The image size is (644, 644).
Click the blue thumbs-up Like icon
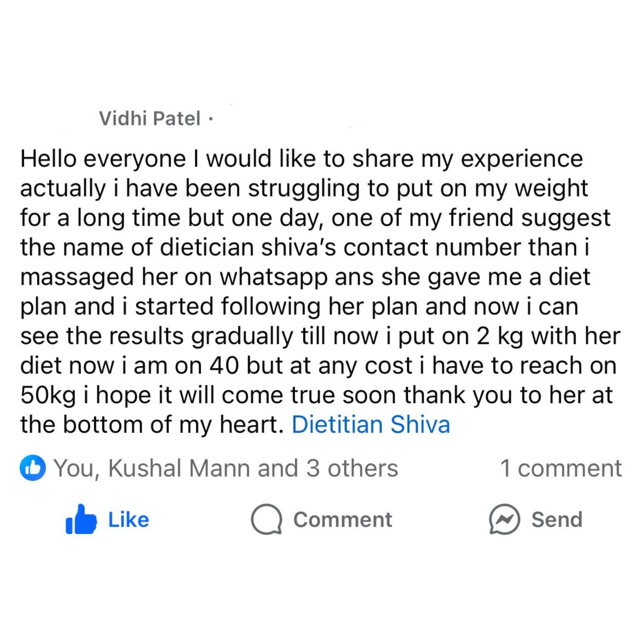(x=81, y=520)
